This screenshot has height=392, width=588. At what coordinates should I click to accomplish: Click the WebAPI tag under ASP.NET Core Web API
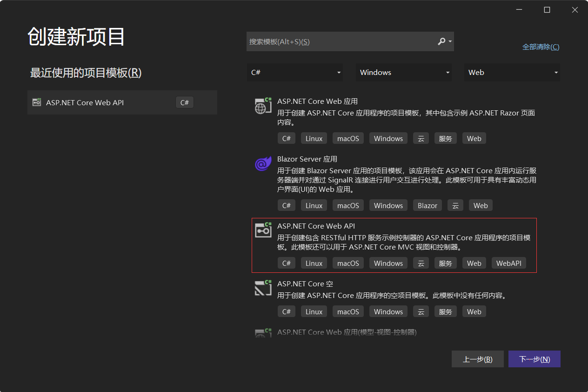(509, 263)
